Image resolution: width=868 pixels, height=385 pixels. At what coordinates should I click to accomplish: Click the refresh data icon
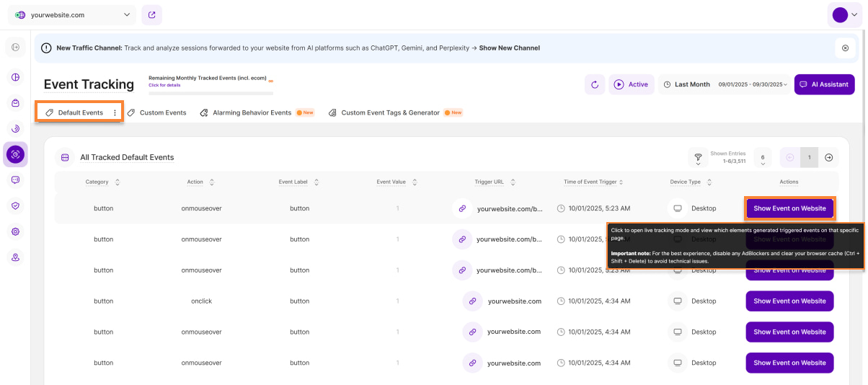[x=595, y=84]
